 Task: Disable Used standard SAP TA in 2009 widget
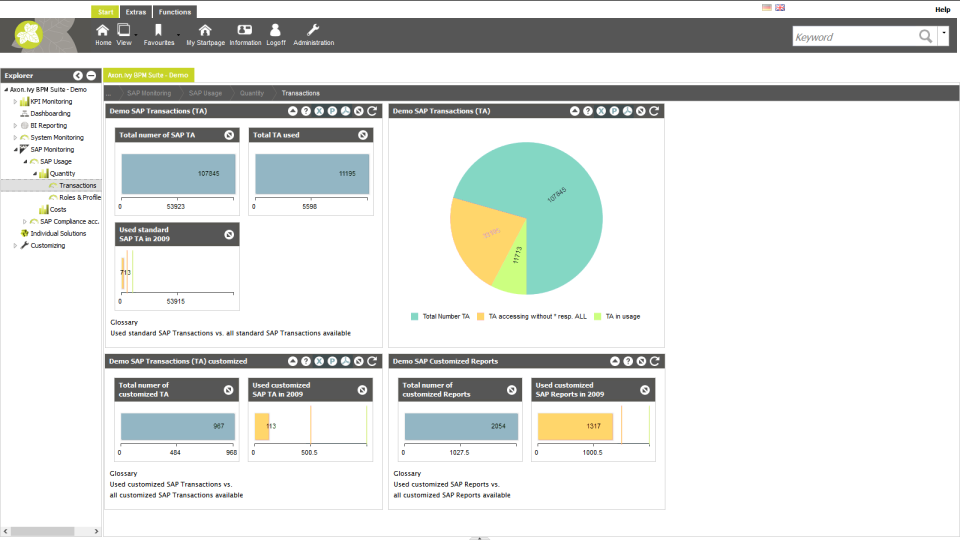229,234
